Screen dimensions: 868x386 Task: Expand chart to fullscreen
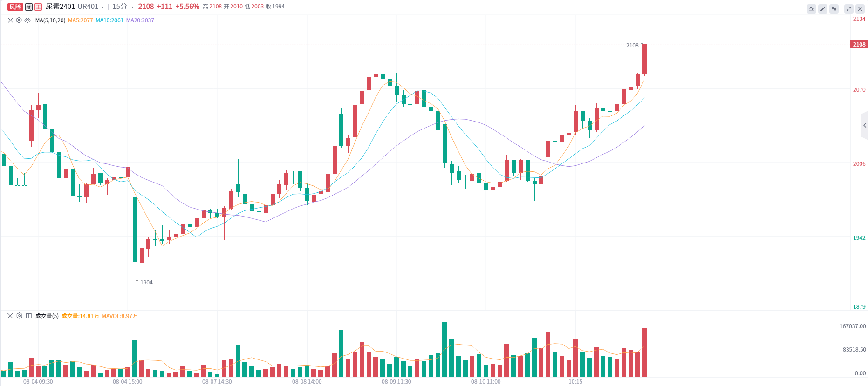[x=849, y=9]
